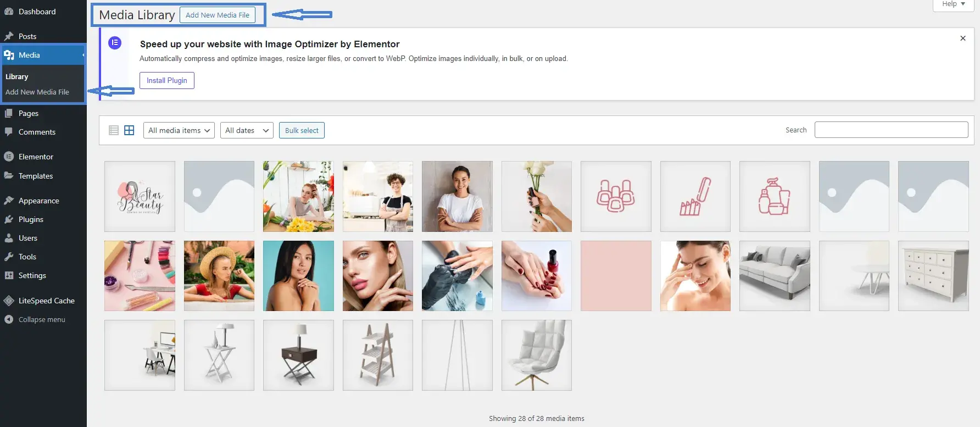
Task: Click the Add New Media File button
Action: click(218, 15)
